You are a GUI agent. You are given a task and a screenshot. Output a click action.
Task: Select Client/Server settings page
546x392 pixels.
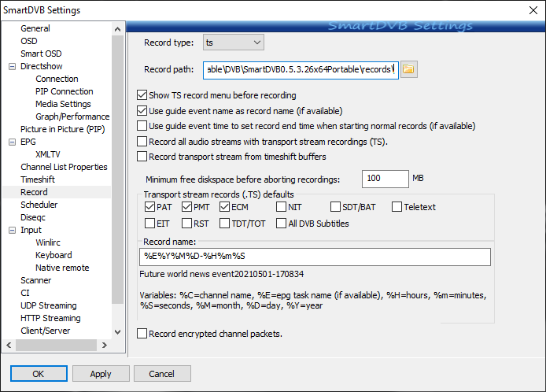(x=46, y=331)
